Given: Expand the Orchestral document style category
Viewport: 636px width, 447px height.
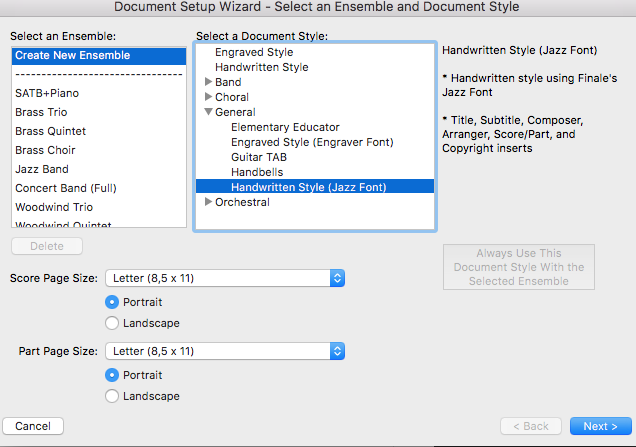Looking at the screenshot, I should pos(208,202).
